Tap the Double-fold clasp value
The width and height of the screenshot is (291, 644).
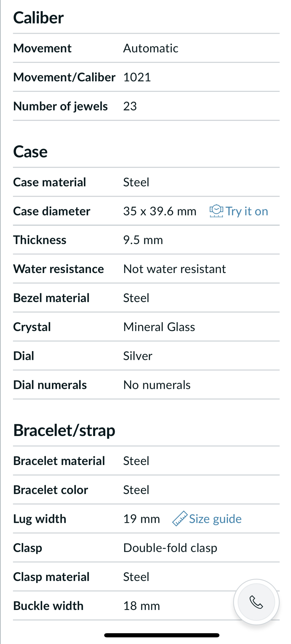[170, 548]
